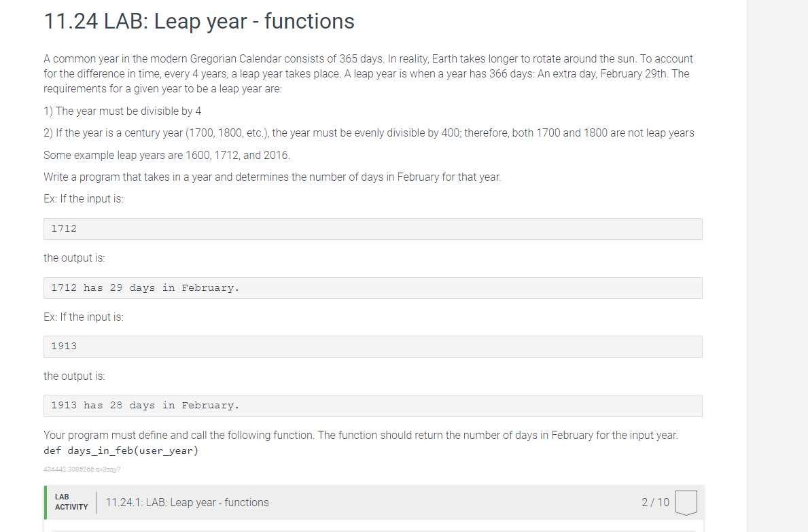Viewport: 808px width, 532px height.
Task: Click the green accent bar on the lab activity header
Action: pos(46,503)
